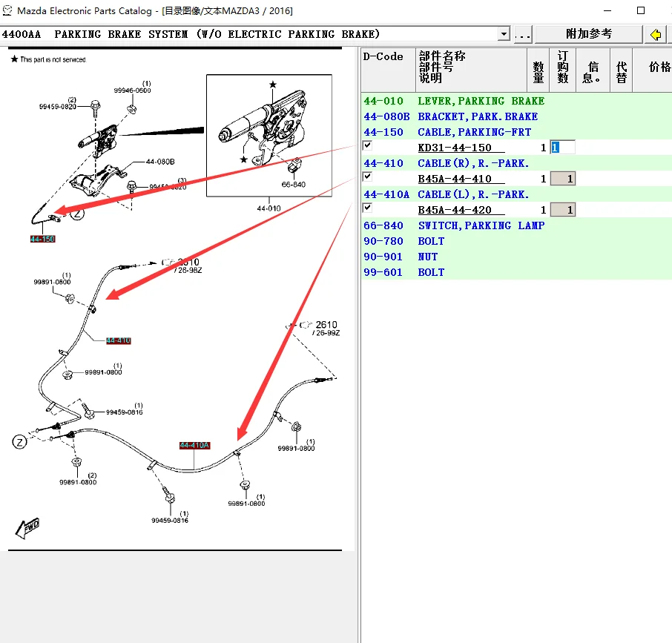Select the 44-150 CABLE, PARKING-FRT row
672x643 pixels.
point(516,132)
